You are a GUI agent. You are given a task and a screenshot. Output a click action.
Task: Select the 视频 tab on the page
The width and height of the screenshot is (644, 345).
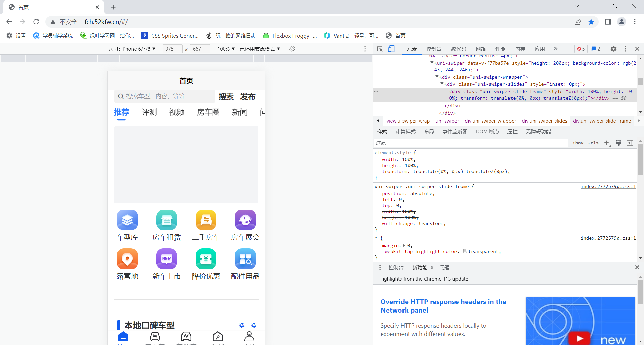(177, 112)
